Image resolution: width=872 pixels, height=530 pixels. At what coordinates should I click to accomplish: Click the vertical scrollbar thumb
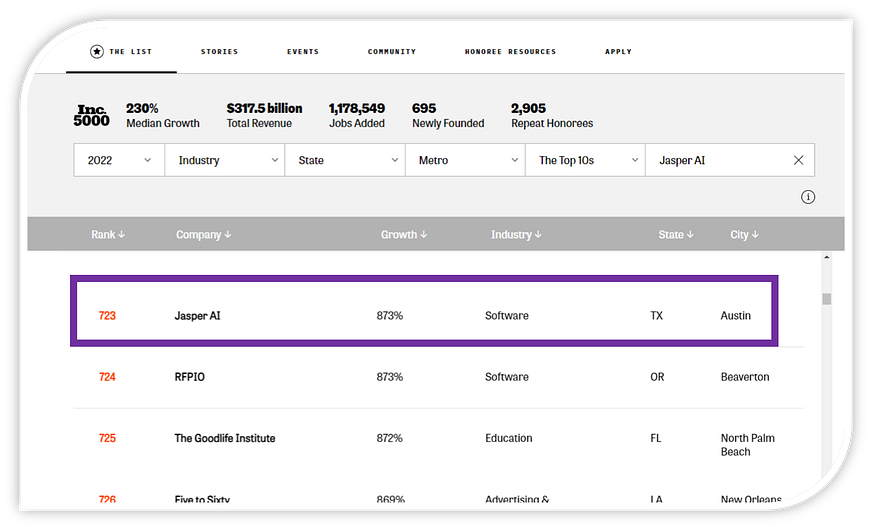point(827,299)
